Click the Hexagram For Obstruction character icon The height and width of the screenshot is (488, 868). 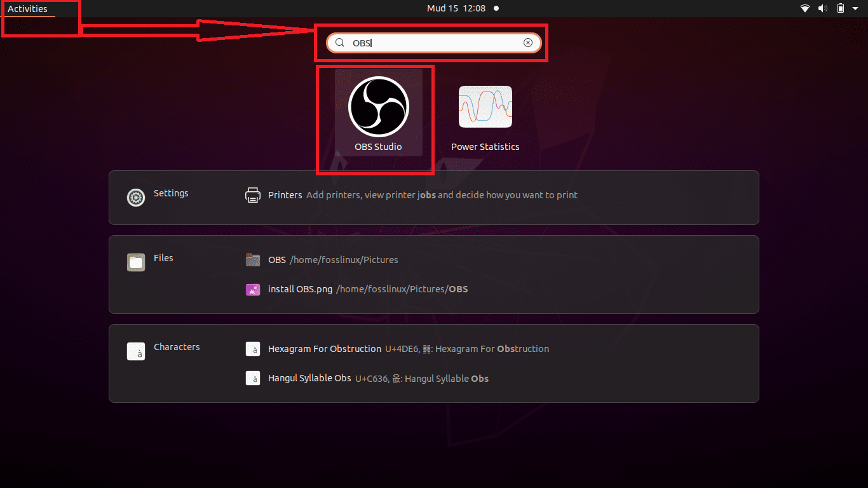[x=253, y=349]
